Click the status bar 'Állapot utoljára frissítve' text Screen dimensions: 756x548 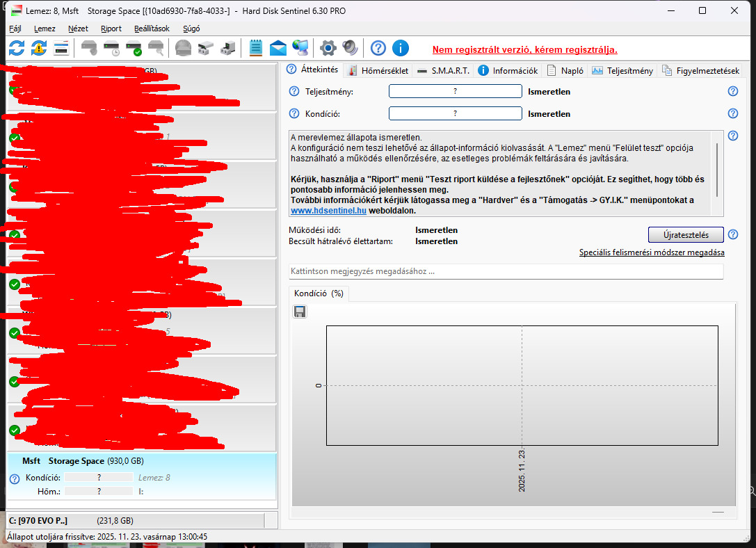pyautogui.click(x=107, y=536)
